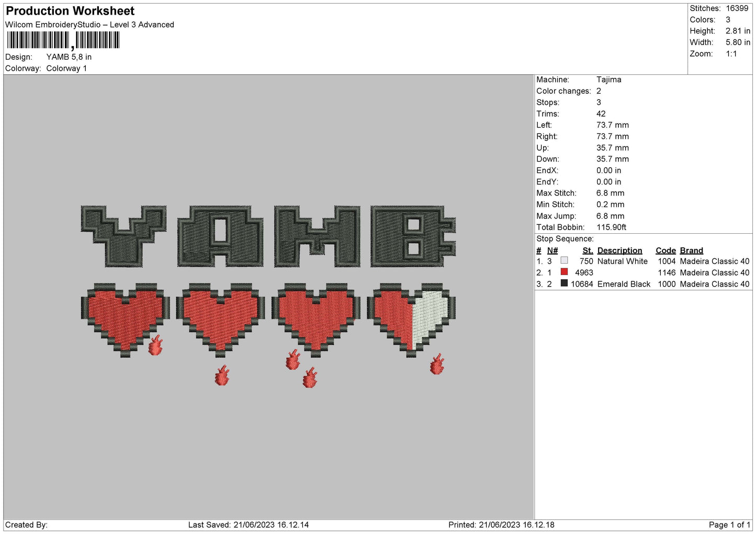756x534 pixels.
Task: Click the "Right:" label
Action: [x=547, y=137]
